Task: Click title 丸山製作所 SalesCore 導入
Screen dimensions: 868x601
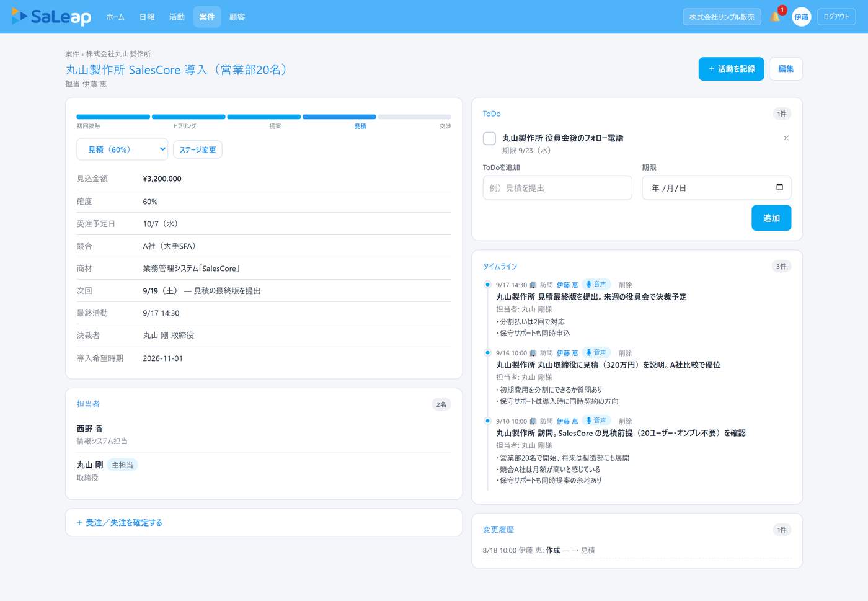Action: pyautogui.click(x=179, y=69)
